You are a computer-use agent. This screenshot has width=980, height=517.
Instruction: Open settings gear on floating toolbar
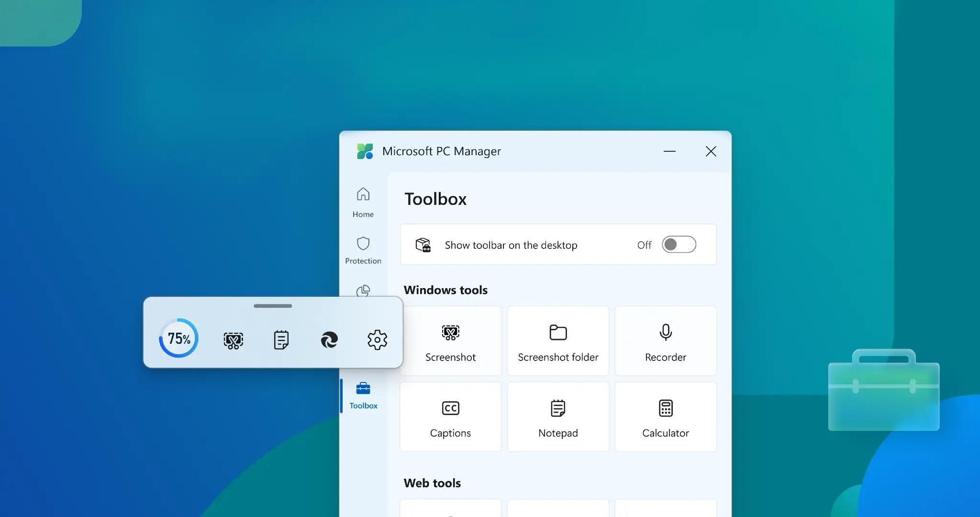(377, 340)
